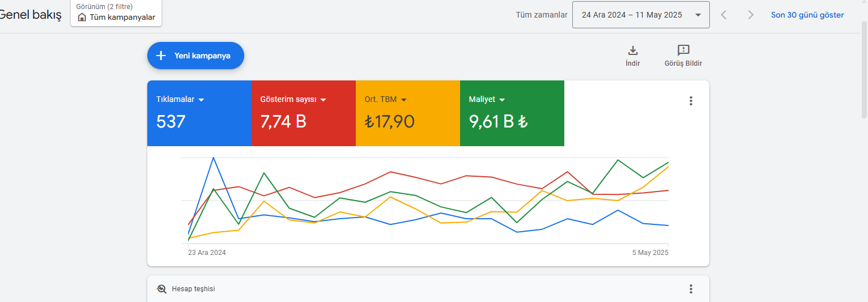868x302 pixels.
Task: Open Hesap teşhisi card three-dot menu
Action: (x=691, y=289)
